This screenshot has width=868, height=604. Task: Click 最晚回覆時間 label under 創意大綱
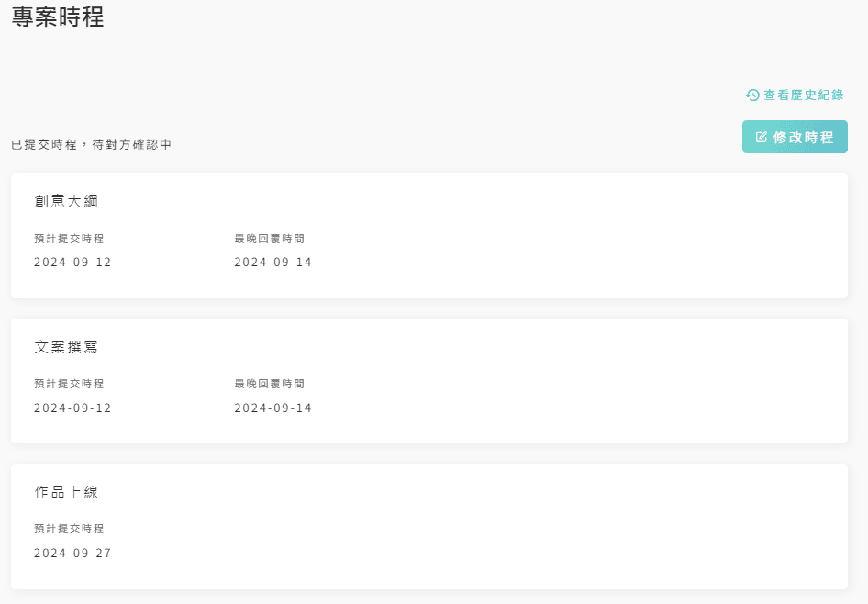pos(268,238)
